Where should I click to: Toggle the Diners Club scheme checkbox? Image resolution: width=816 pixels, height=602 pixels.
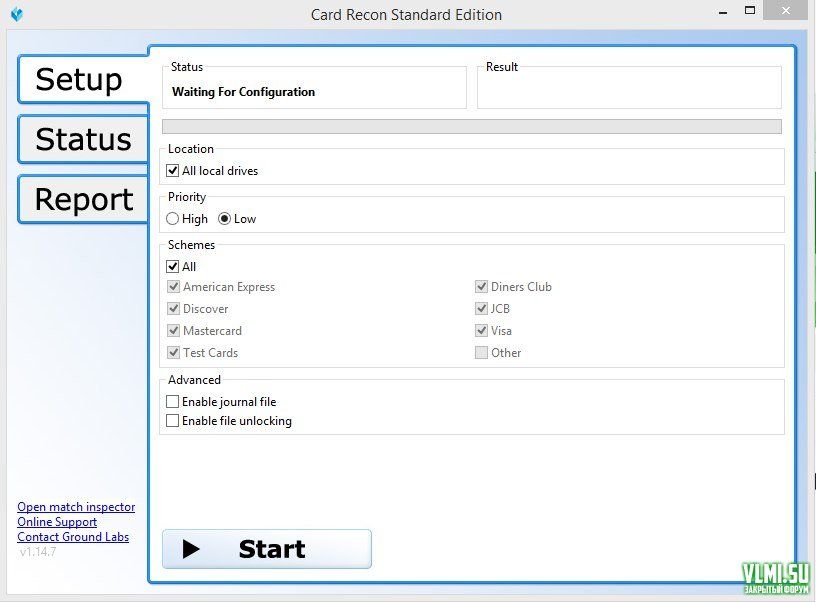coord(482,287)
